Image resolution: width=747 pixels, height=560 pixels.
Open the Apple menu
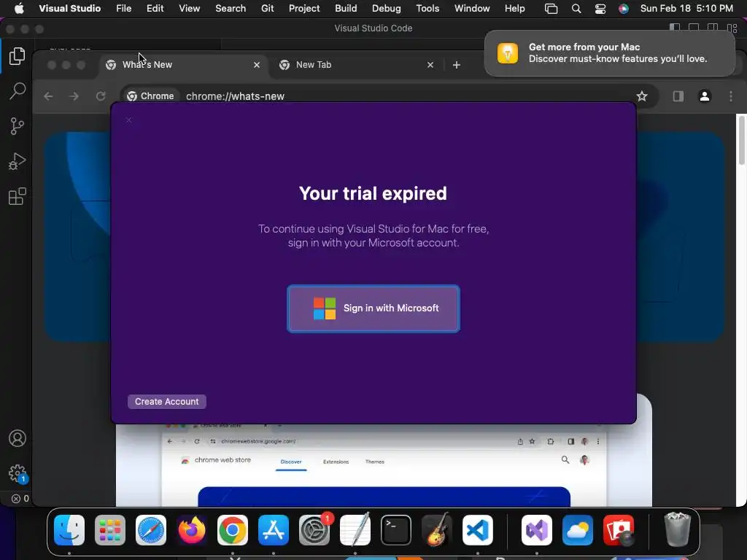pos(19,9)
